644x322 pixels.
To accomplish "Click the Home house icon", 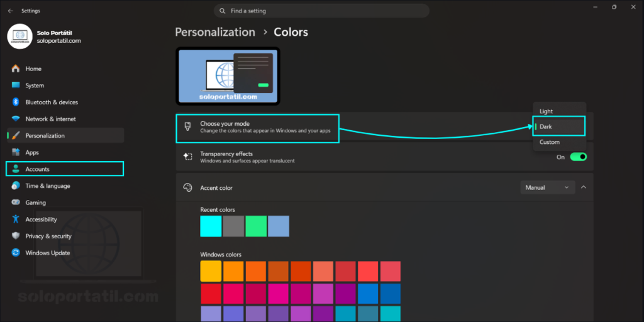I will [x=16, y=69].
